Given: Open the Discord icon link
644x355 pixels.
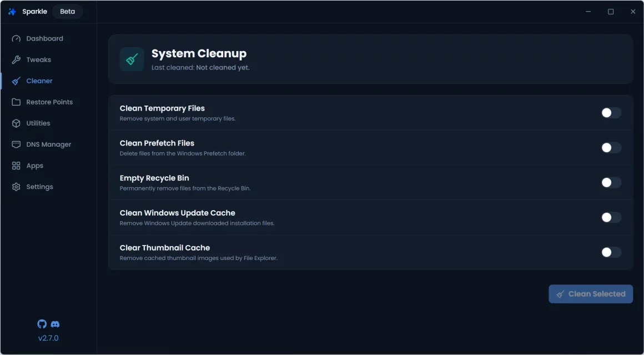Looking at the screenshot, I should tap(55, 324).
